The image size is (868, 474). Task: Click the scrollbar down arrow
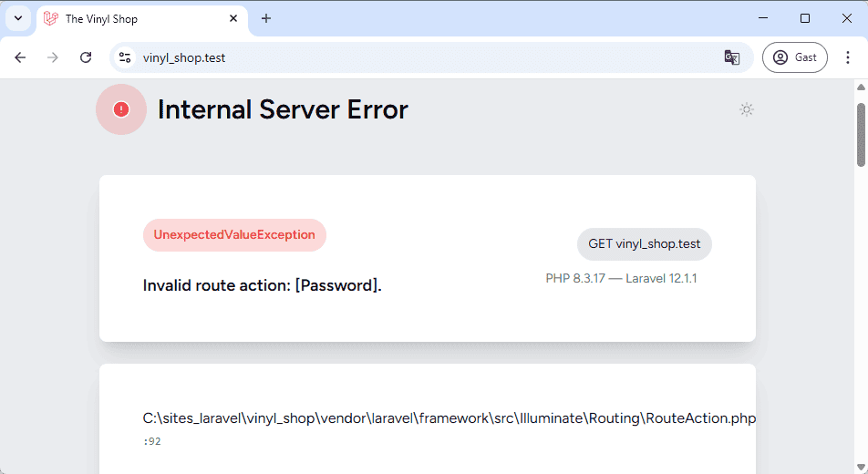[861, 469]
